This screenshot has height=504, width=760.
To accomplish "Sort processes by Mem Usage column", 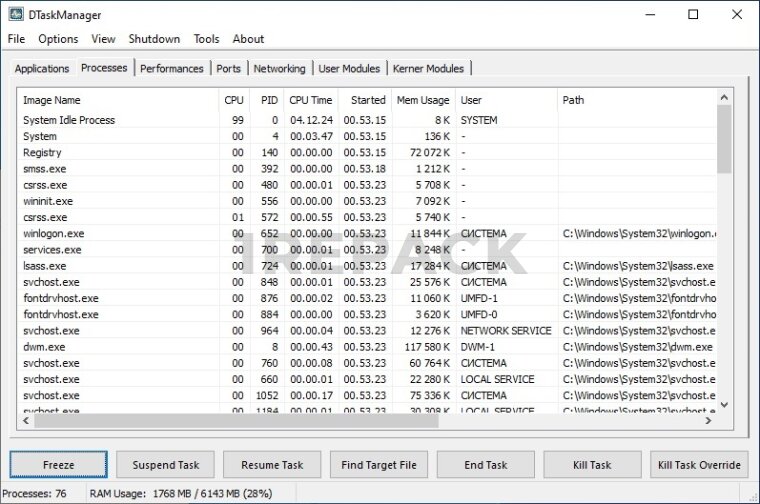I will (x=422, y=100).
